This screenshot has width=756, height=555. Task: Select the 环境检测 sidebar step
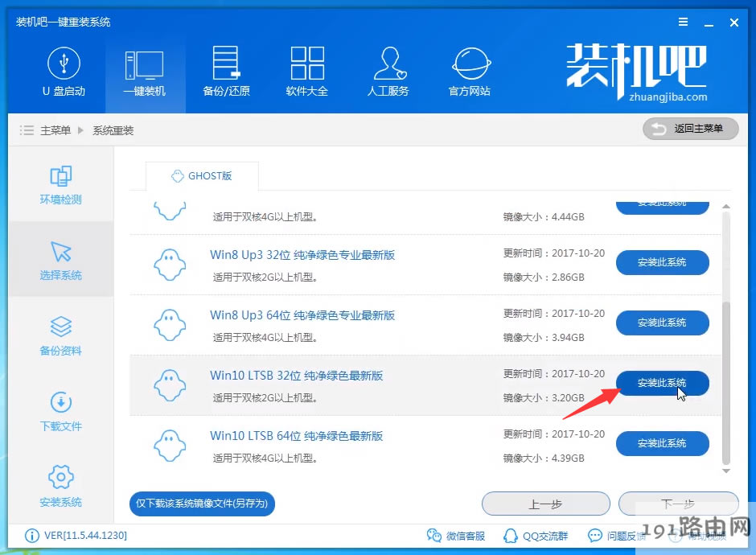[x=60, y=183]
